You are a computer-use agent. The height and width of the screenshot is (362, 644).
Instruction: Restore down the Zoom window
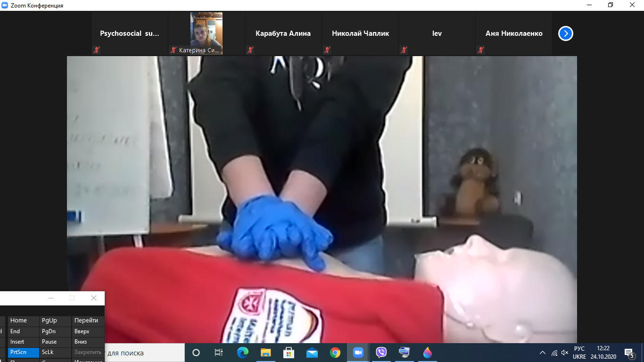point(611,5)
